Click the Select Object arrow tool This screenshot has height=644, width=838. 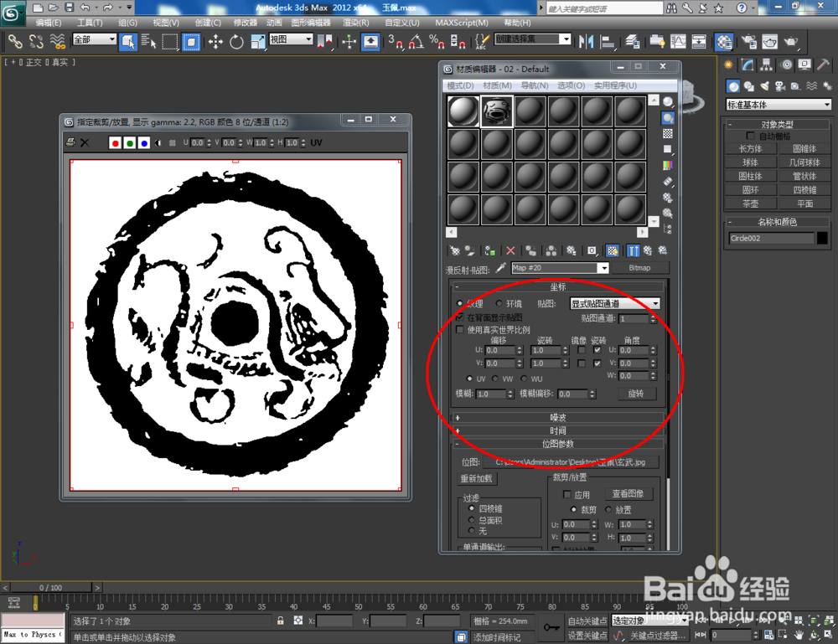[x=127, y=41]
